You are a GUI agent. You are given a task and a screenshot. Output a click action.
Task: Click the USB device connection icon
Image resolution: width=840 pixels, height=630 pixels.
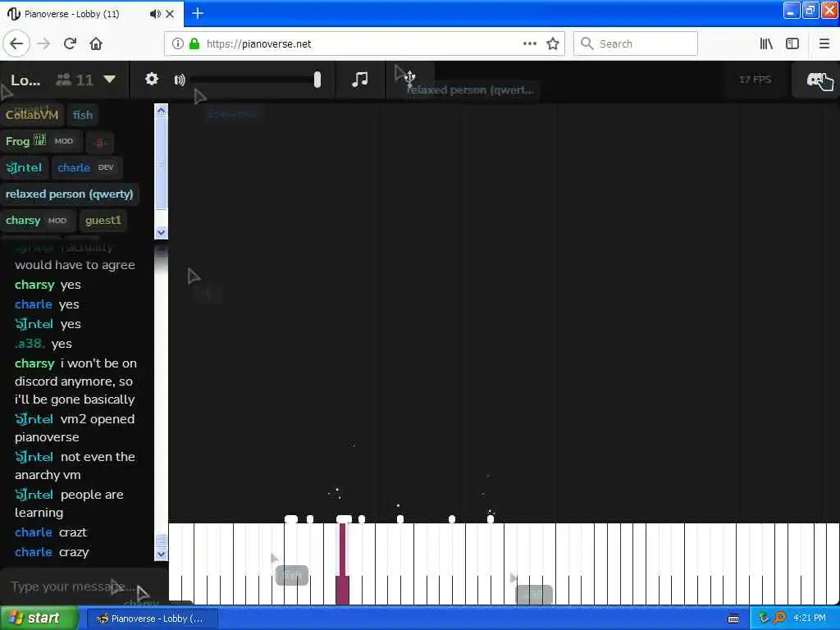point(410,78)
